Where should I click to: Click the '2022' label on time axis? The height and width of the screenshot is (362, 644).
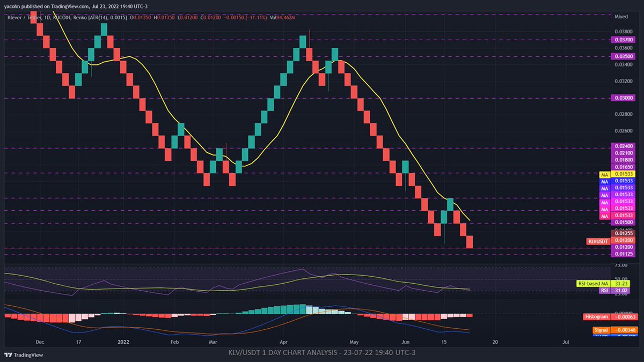(124, 341)
